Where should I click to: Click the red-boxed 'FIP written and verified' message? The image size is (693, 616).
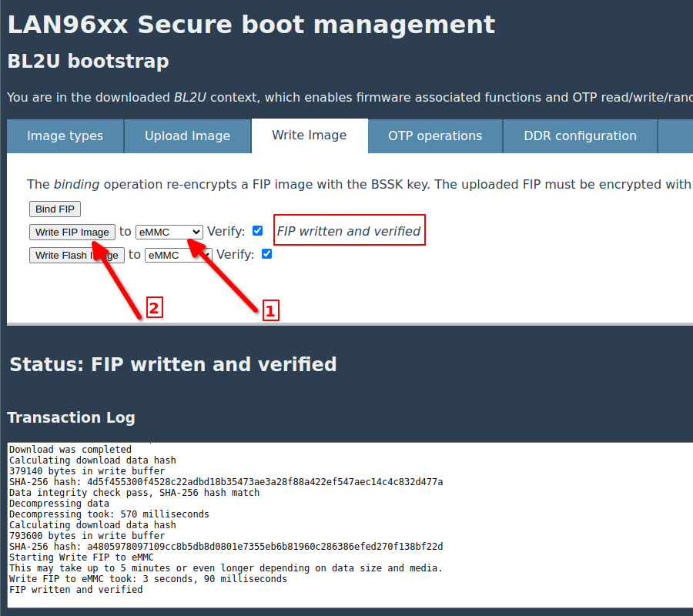pyautogui.click(x=349, y=231)
